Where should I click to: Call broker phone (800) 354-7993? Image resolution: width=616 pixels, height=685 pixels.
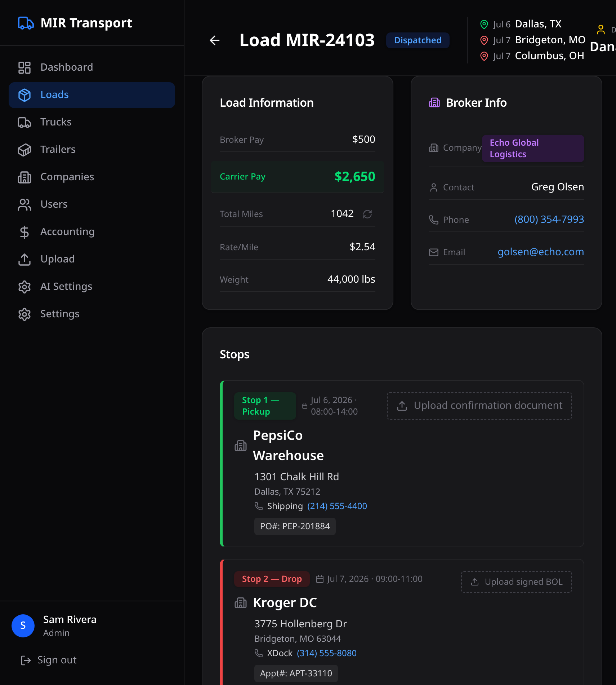[x=549, y=220]
